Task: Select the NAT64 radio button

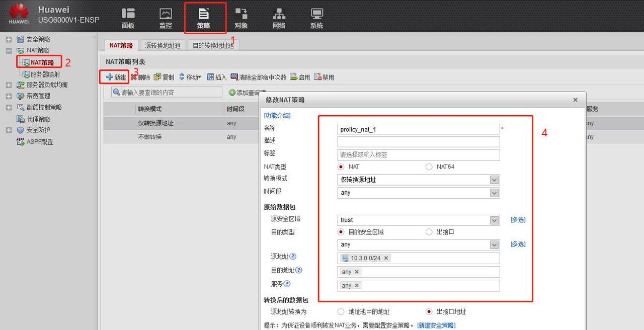Action: coord(428,167)
